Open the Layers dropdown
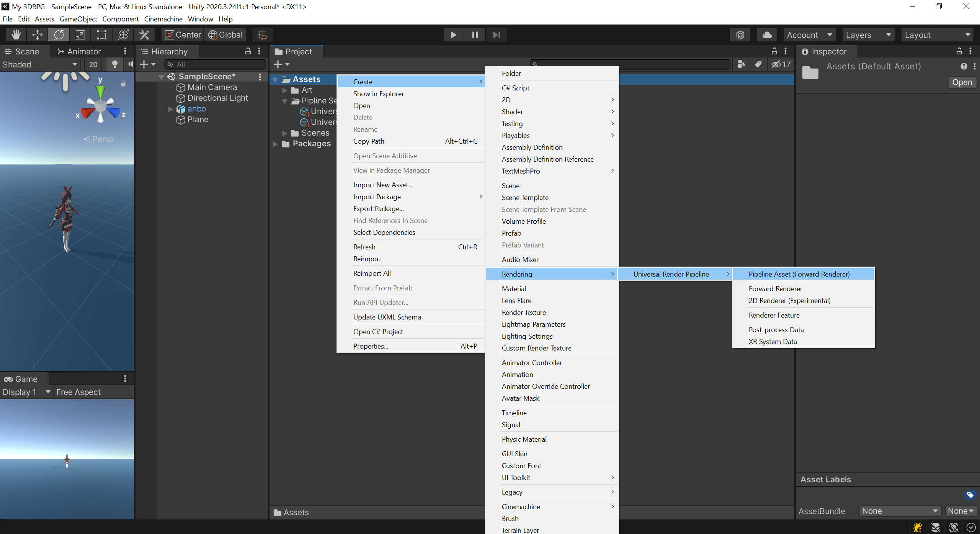Screen dimensions: 980x534 [x=868, y=35]
